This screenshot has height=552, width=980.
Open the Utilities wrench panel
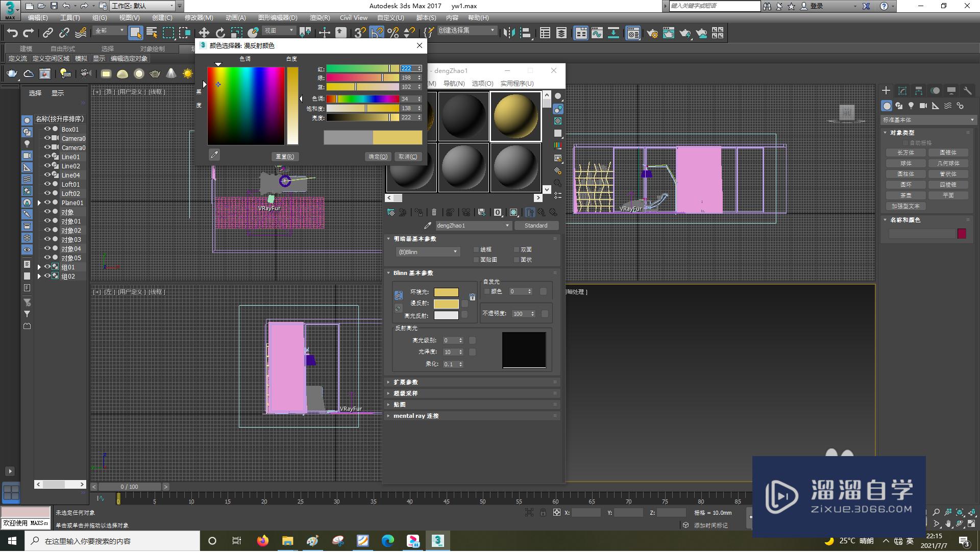pyautogui.click(x=968, y=91)
